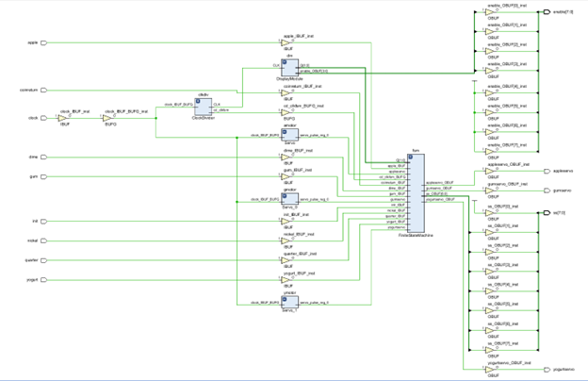Click the clock_IBUF_inst input buffer
The width and height of the screenshot is (588, 381).
click(x=66, y=118)
